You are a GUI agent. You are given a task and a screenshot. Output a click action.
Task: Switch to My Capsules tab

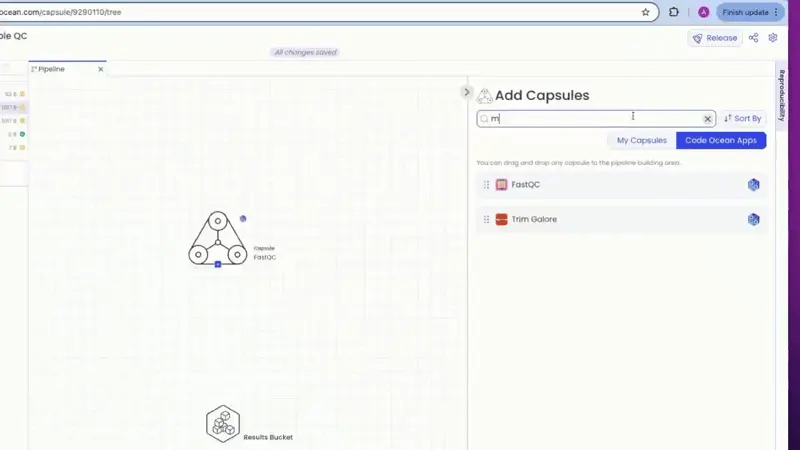pyautogui.click(x=641, y=140)
